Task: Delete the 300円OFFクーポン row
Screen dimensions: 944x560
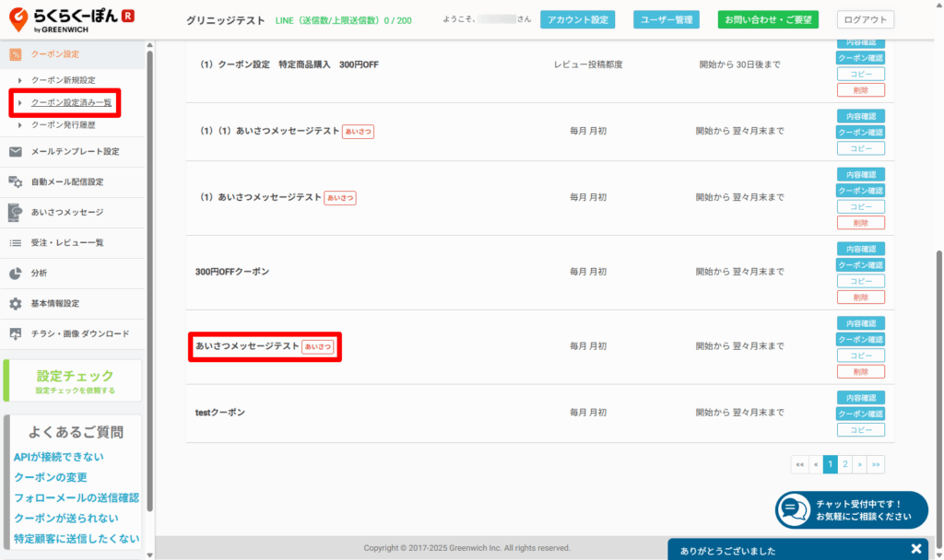Action: (x=860, y=297)
